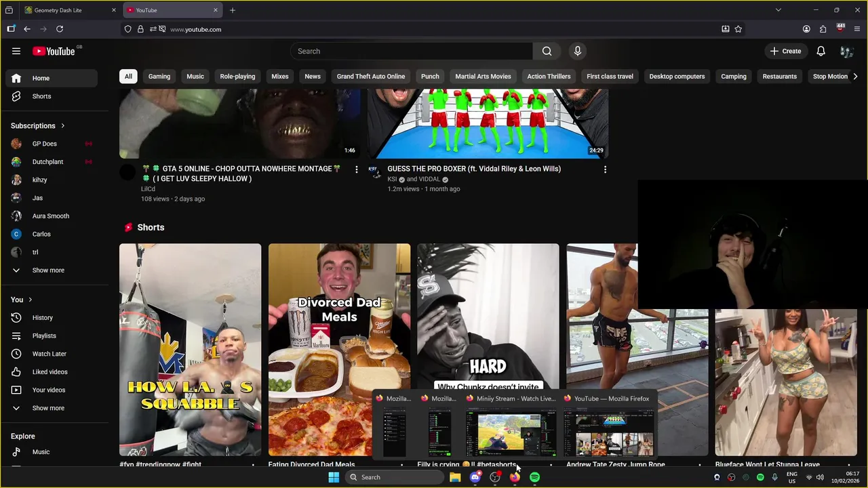Select YouTube — Mozilla Firefox window preview
The width and height of the screenshot is (868, 488).
point(608,425)
